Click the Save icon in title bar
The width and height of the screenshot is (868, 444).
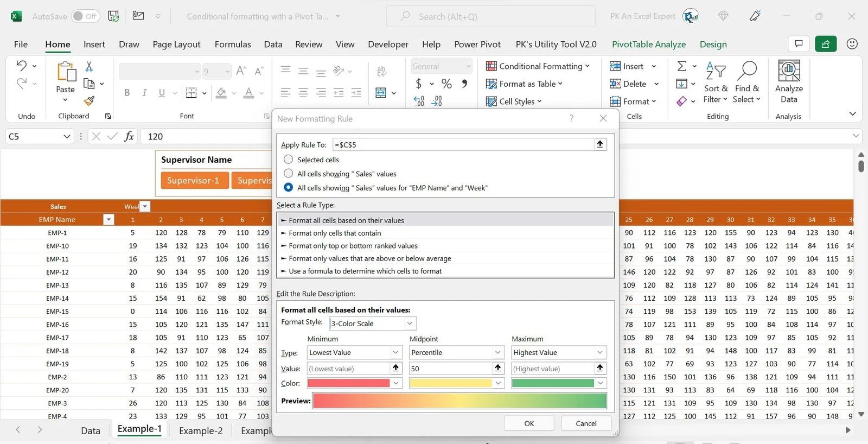pos(113,16)
